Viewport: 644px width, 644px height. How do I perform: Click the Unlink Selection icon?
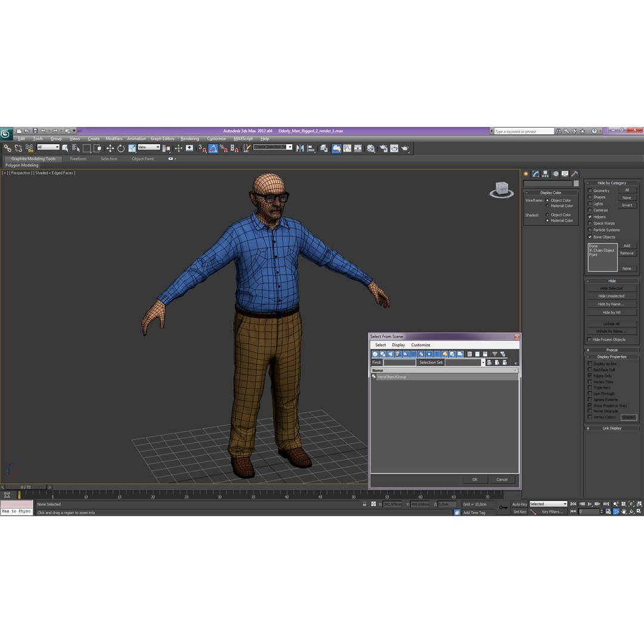[18, 148]
